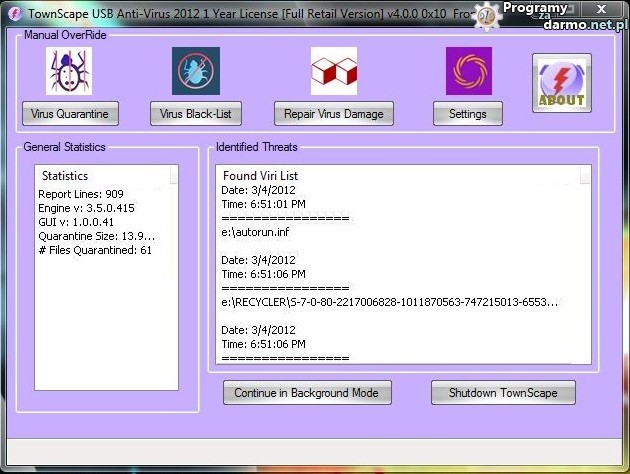The width and height of the screenshot is (630, 474).
Task: Select the # Files Quarantined: 61 line
Action: point(95,250)
